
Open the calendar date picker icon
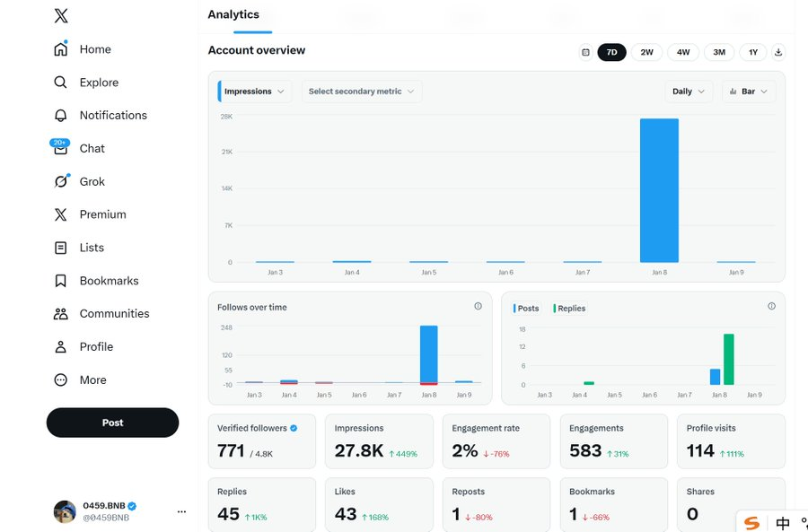[x=586, y=52]
